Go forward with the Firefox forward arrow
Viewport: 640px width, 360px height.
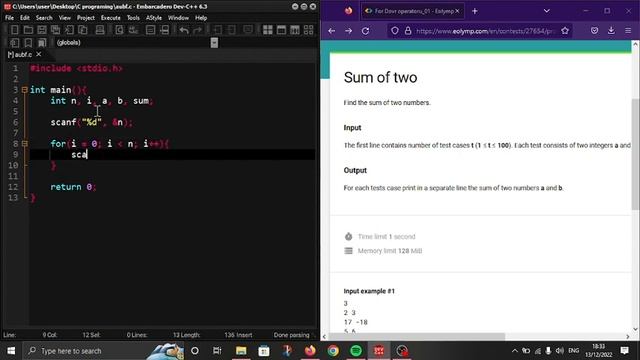point(348,31)
